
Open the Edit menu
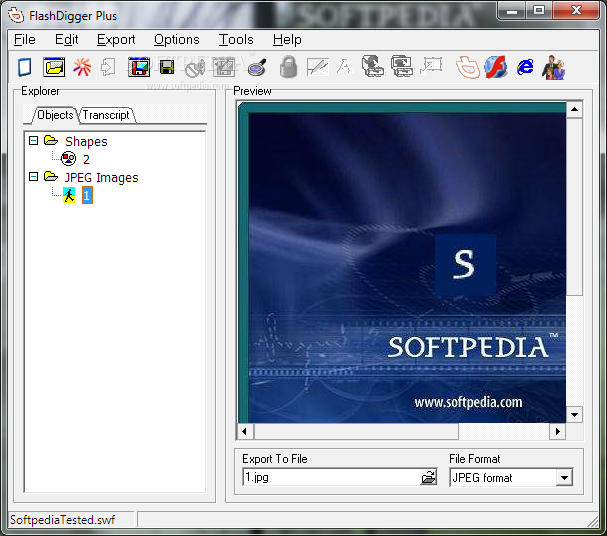[67, 39]
